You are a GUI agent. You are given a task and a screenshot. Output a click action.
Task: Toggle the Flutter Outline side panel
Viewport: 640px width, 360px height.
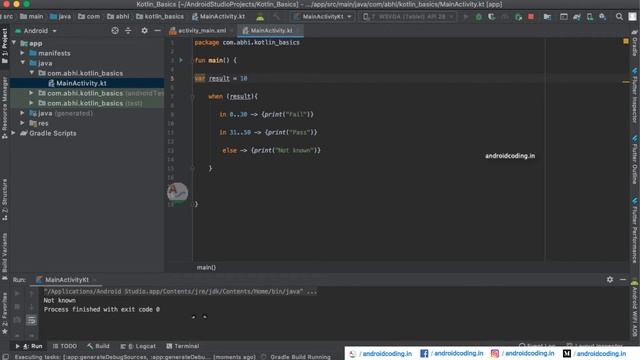coord(635,159)
